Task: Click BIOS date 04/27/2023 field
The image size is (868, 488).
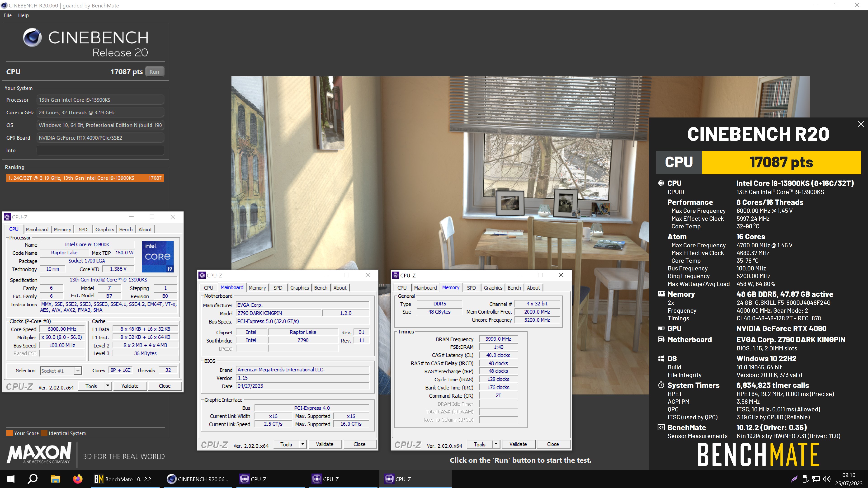Action: coord(302,386)
